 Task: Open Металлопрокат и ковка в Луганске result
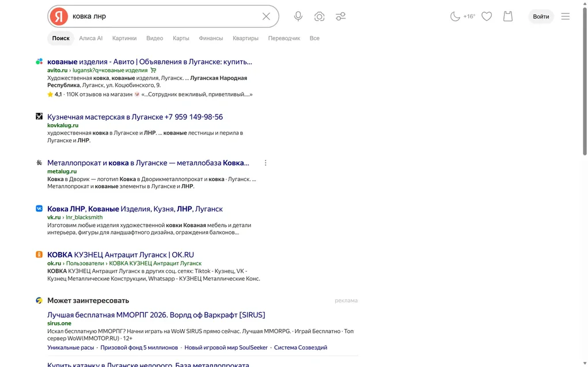[x=148, y=163]
